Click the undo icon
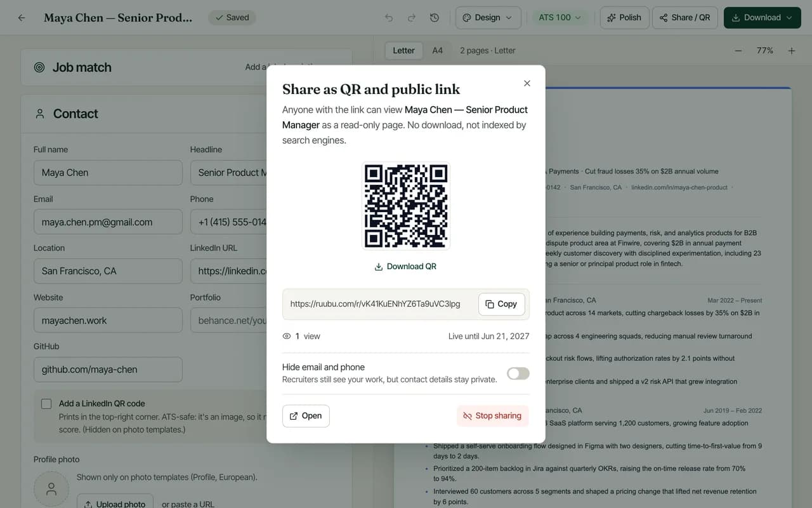The height and width of the screenshot is (508, 812). 389,18
